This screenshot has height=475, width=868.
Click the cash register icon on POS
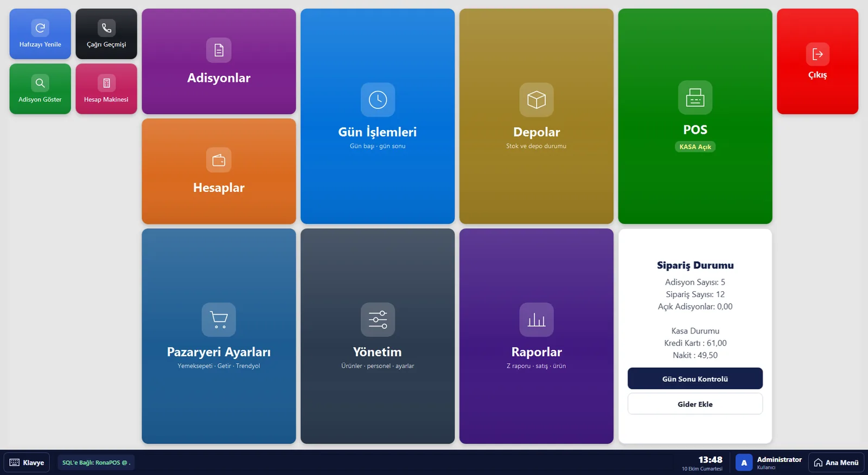695,98
